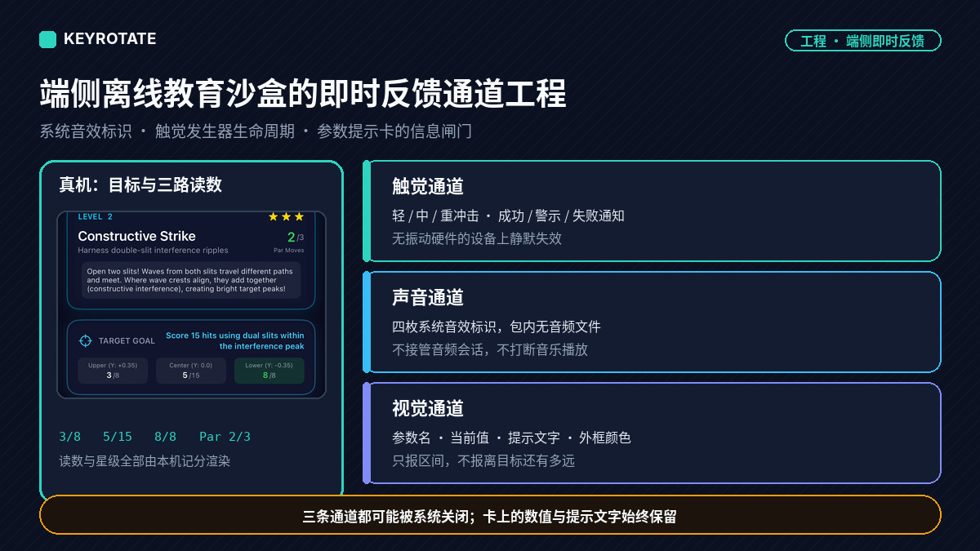Click the orange-bordered bottom notice banner
The image size is (980, 551).
click(490, 515)
